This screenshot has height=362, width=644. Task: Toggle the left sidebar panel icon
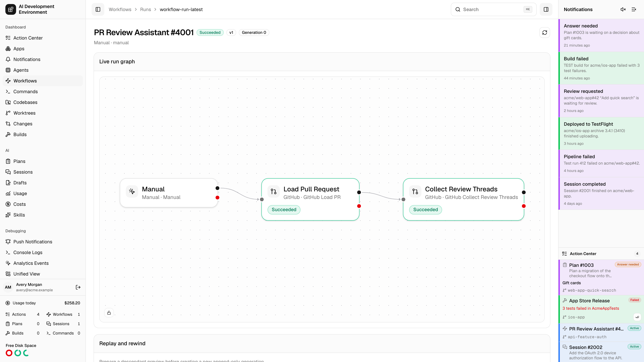tap(98, 10)
